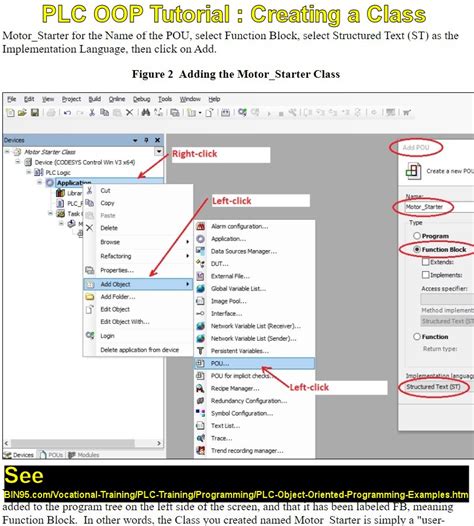Click the Cut scissors toolbar icon

pyautogui.click(x=92, y=113)
